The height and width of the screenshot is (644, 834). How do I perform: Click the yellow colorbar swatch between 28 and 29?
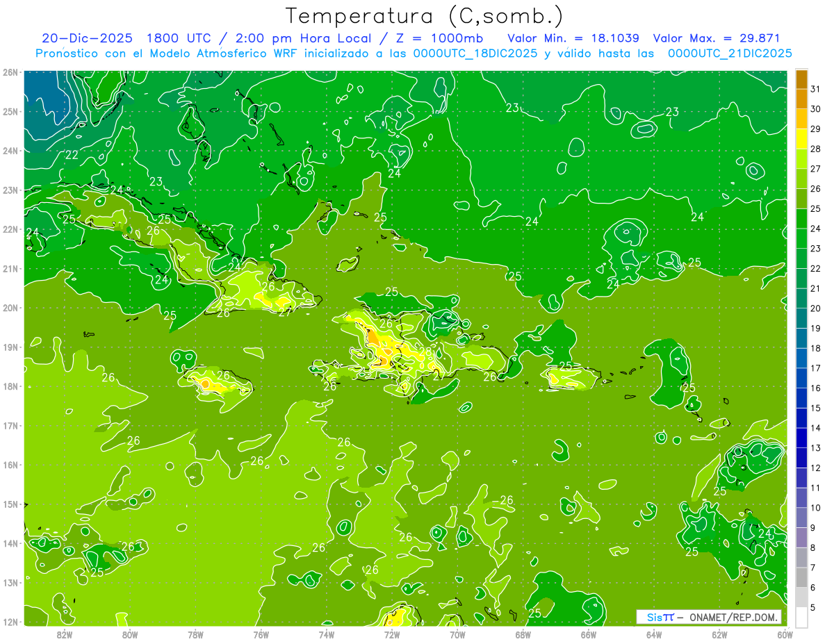pyautogui.click(x=801, y=139)
